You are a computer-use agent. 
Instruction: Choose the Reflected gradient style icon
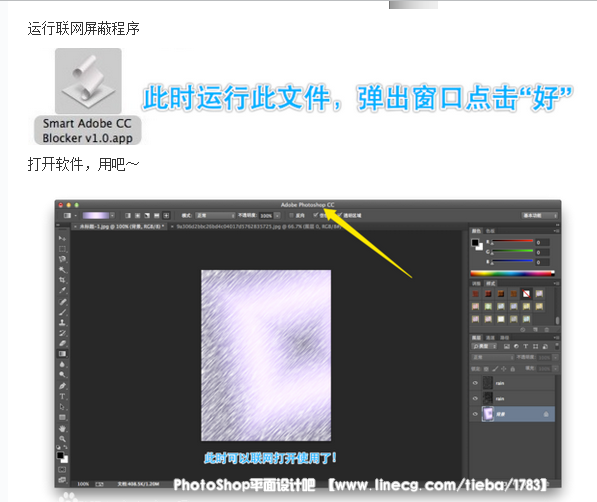click(156, 216)
